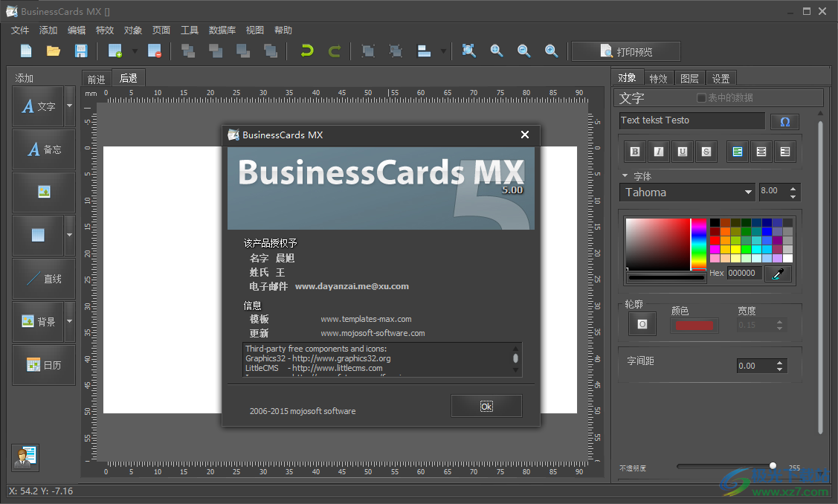
Task: Collapse the 字体 section header
Action: click(625, 176)
